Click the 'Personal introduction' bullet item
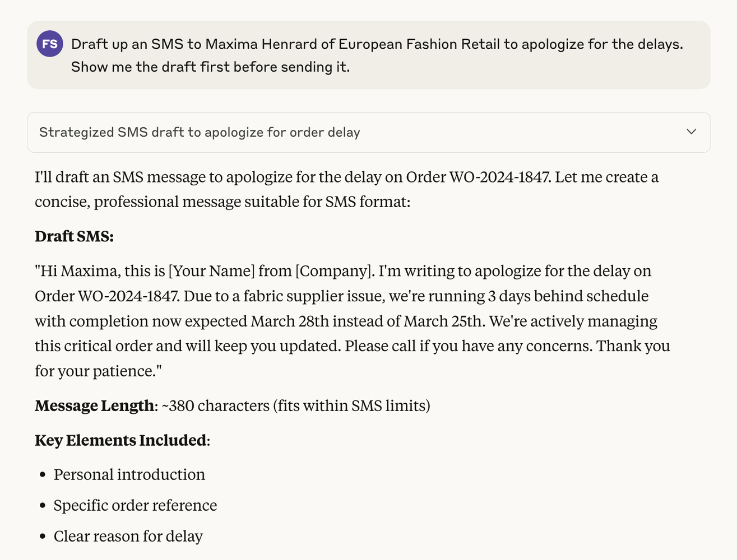Viewport: 737px width, 560px height. click(x=129, y=474)
